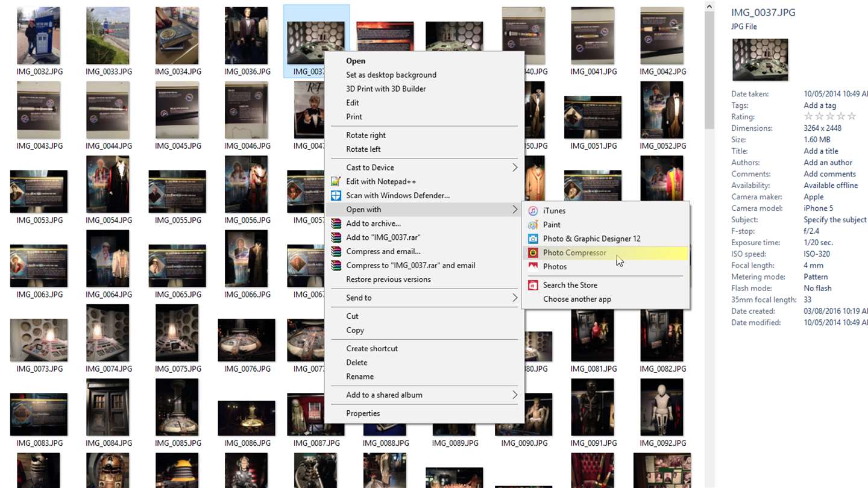Viewport: 868px width, 488px height.
Task: Select Rename in the context menu
Action: [x=360, y=377]
